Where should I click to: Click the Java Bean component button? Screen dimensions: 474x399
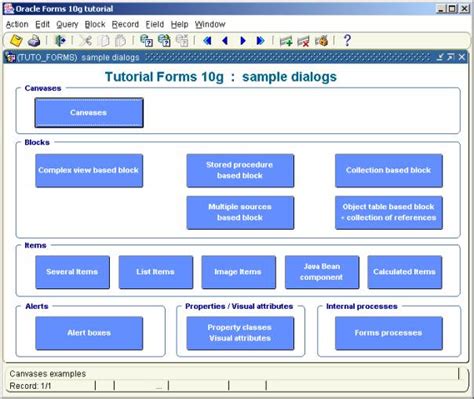point(322,272)
